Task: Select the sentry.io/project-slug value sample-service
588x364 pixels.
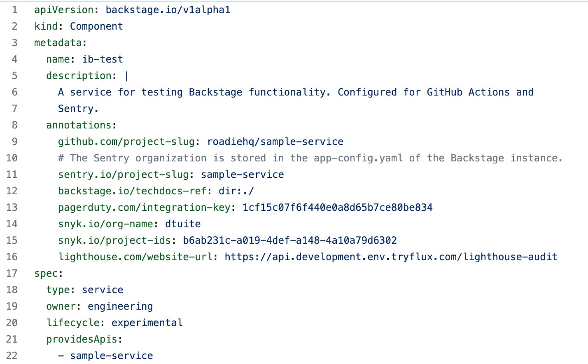Action: pos(242,174)
